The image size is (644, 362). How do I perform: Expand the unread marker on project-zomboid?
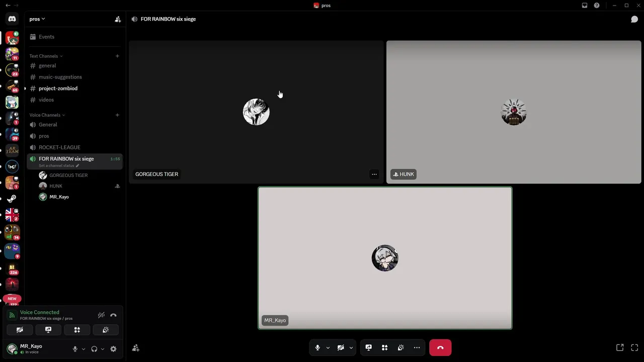pos(25,88)
